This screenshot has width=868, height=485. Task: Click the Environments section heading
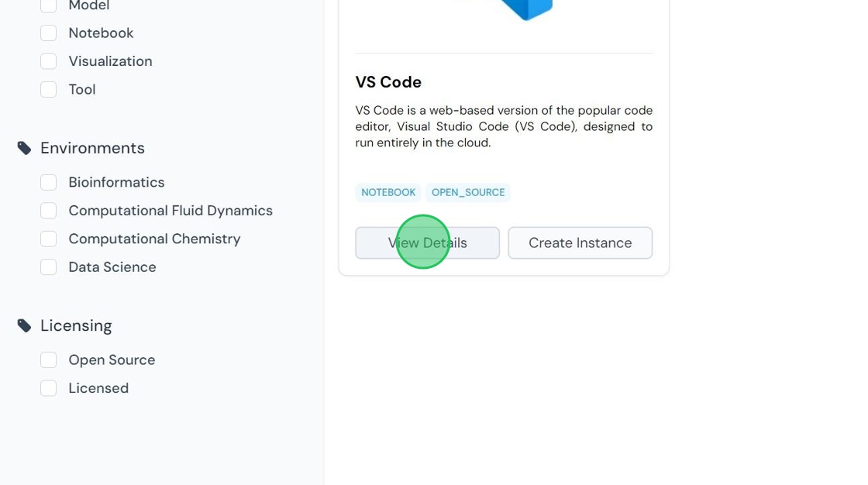point(92,148)
